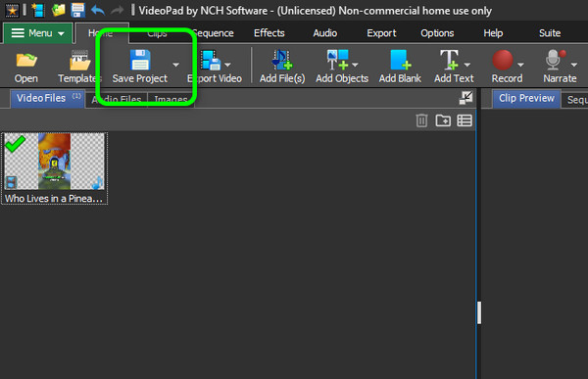
Task: Click the white splitter handle between panels
Action: pyautogui.click(x=479, y=312)
